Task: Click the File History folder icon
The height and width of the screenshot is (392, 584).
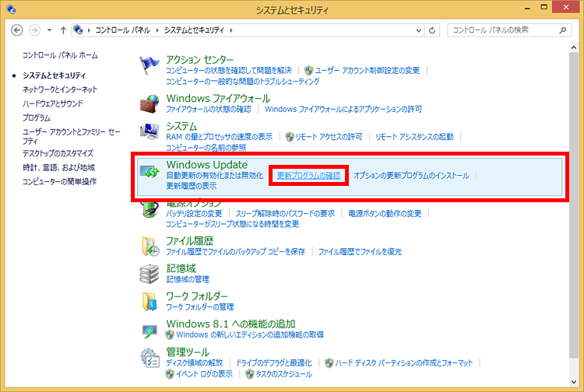Action: tap(149, 247)
